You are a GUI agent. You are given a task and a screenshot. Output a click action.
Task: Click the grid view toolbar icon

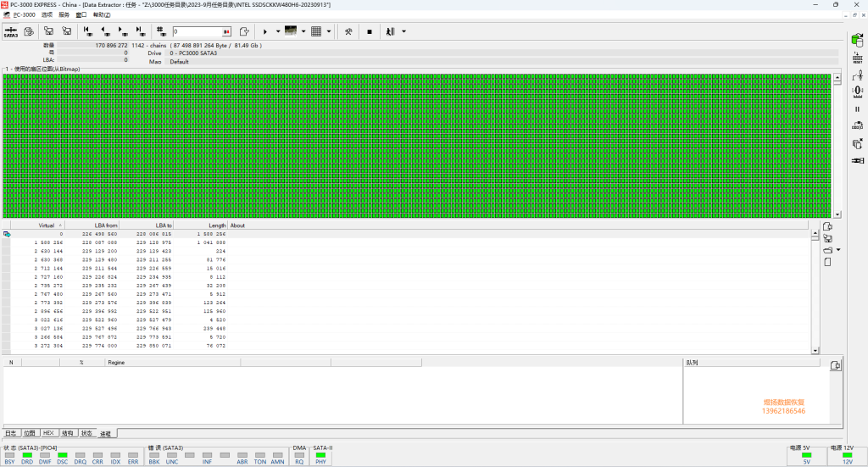click(x=316, y=31)
